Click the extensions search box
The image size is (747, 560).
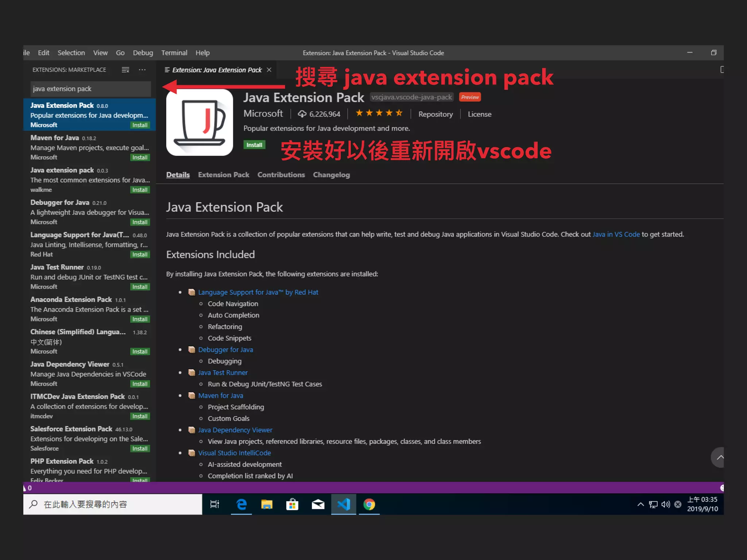click(x=90, y=89)
